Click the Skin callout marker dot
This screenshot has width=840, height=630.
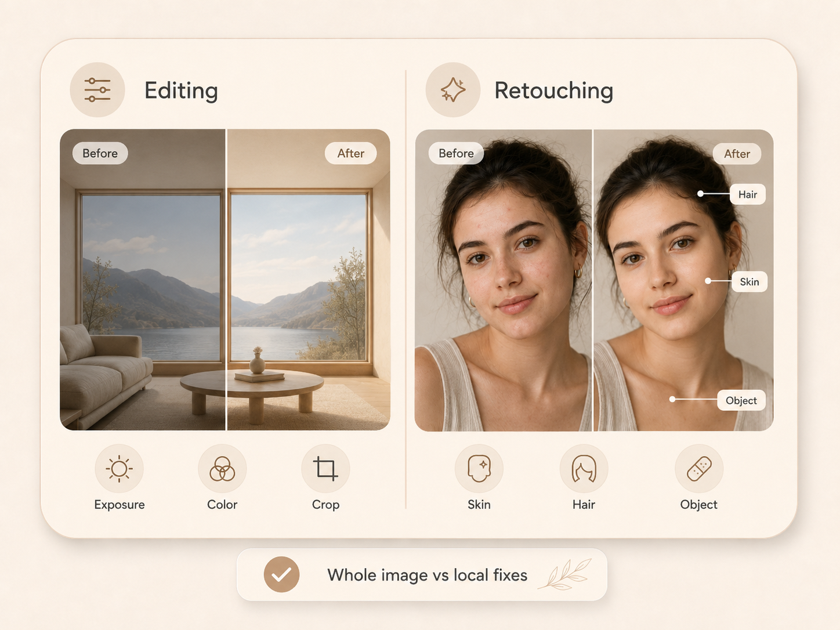pos(708,281)
